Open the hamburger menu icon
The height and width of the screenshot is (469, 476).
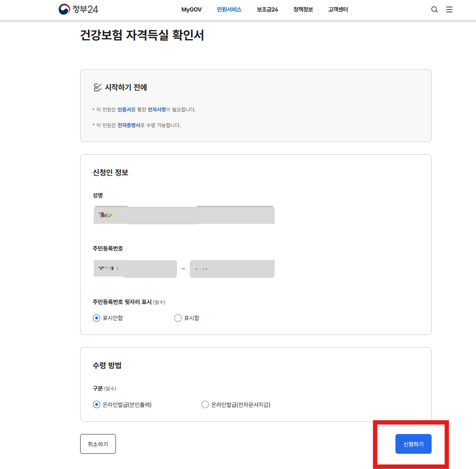[x=449, y=9]
